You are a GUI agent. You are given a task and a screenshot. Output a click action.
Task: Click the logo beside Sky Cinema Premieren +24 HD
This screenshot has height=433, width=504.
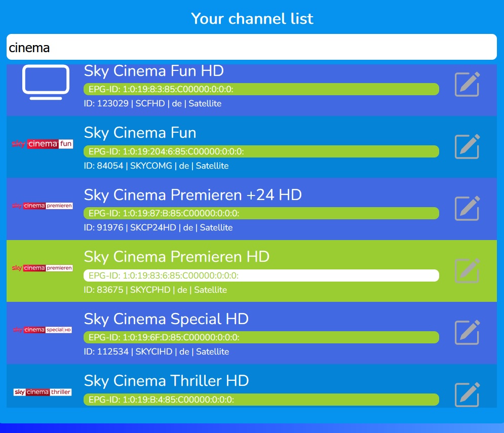42,206
